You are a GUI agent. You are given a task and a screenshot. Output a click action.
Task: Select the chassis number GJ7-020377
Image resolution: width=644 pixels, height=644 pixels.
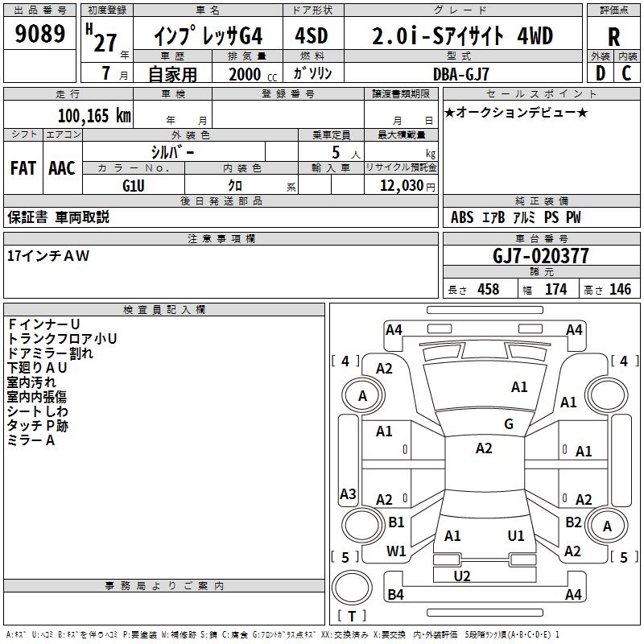click(x=540, y=256)
